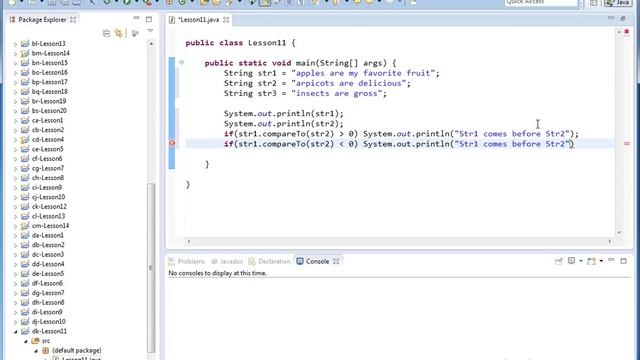Expand the bm-Lesson14 project
Image resolution: width=640 pixels, height=360 pixels.
(16, 53)
